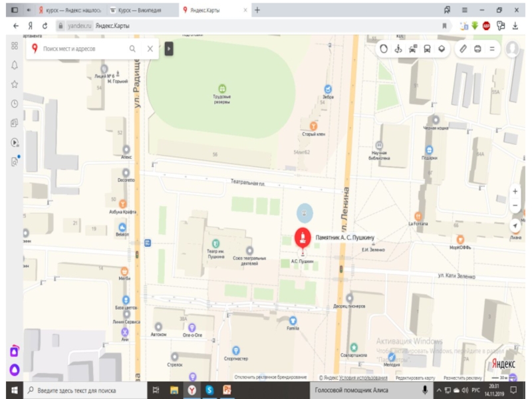Open the browser sidebar notifications bell

click(x=15, y=65)
